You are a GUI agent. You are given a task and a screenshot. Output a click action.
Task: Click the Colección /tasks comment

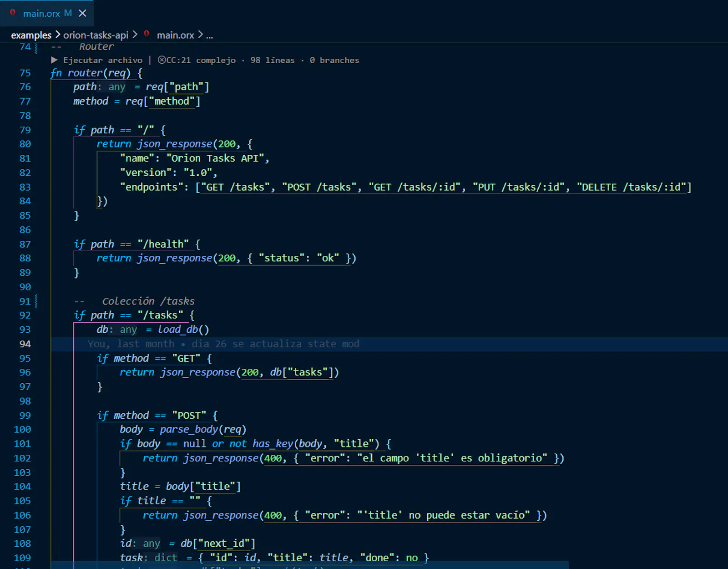(x=148, y=301)
